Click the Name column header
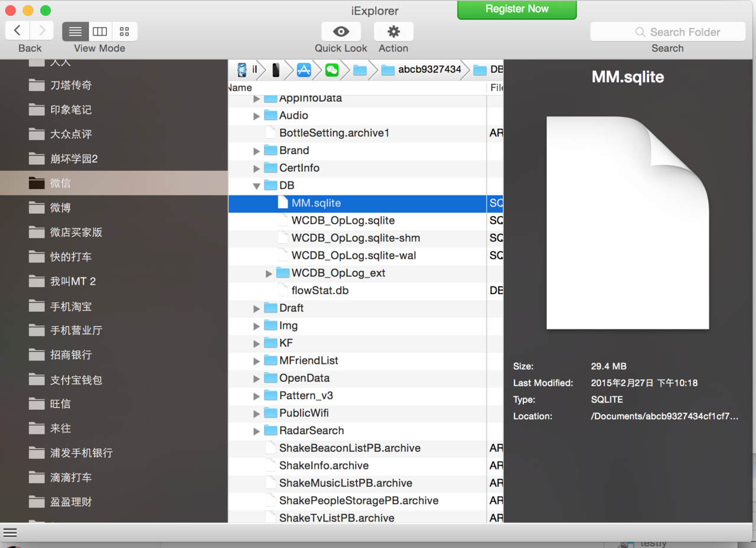 click(x=357, y=87)
